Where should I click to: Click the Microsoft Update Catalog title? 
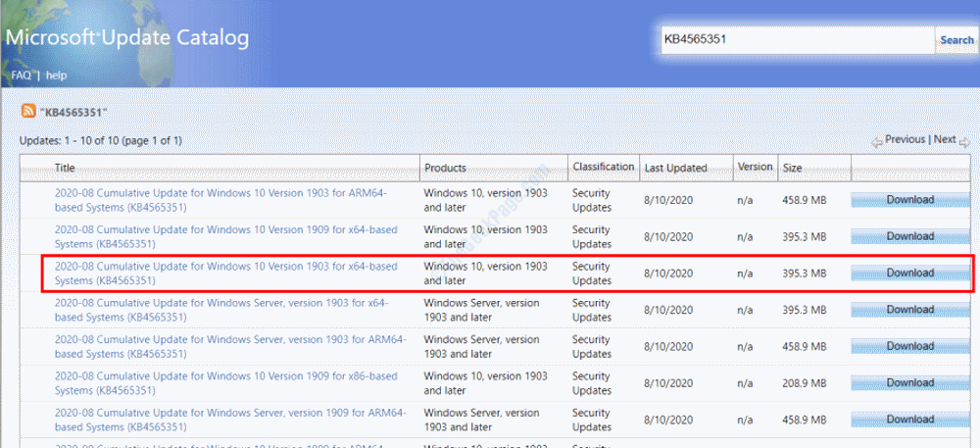pyautogui.click(x=127, y=37)
